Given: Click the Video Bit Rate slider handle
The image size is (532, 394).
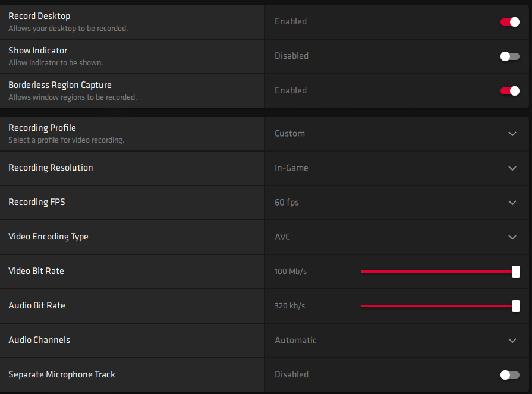Looking at the screenshot, I should (x=516, y=272).
